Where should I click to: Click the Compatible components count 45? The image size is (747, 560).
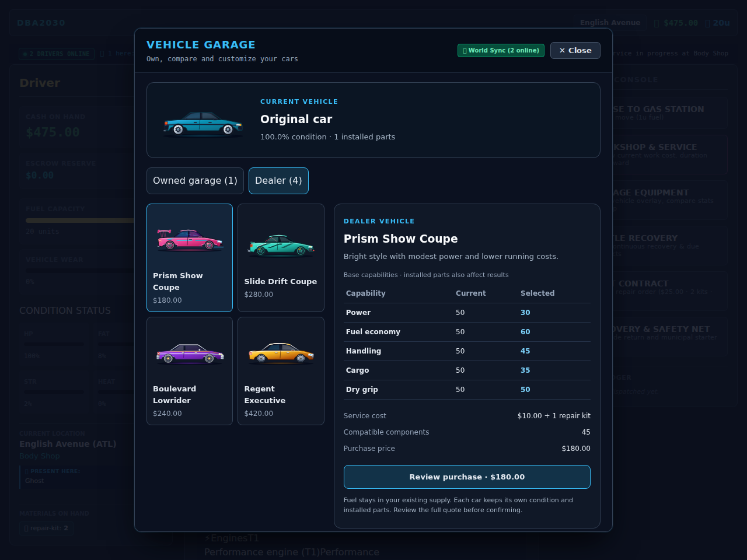pos(586,432)
